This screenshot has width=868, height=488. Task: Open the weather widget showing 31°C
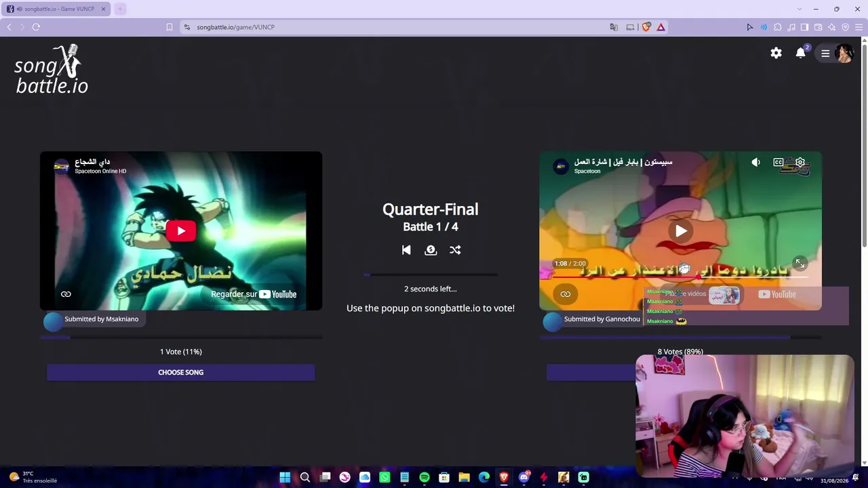(33, 477)
